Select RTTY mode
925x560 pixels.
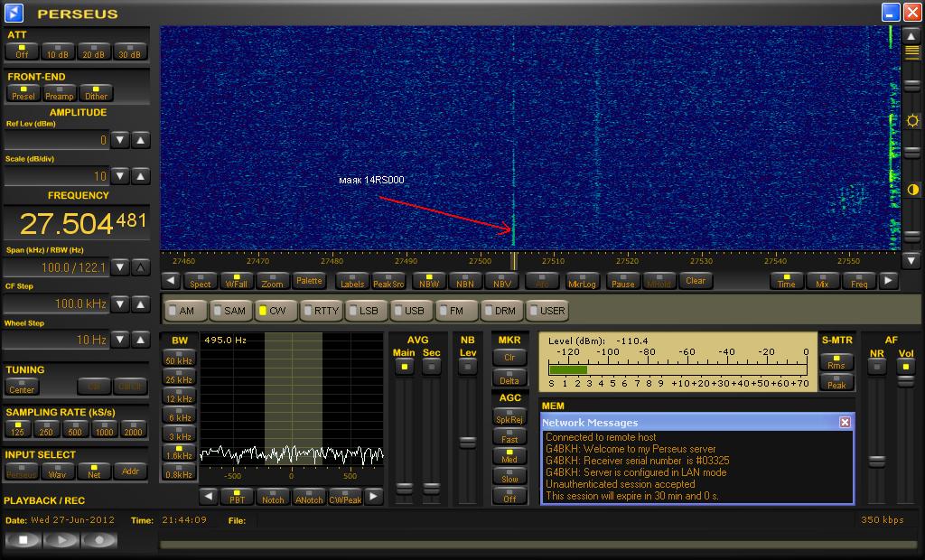click(x=322, y=311)
